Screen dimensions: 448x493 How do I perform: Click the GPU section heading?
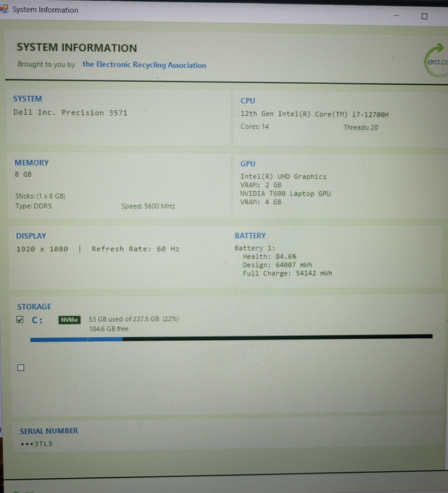248,163
